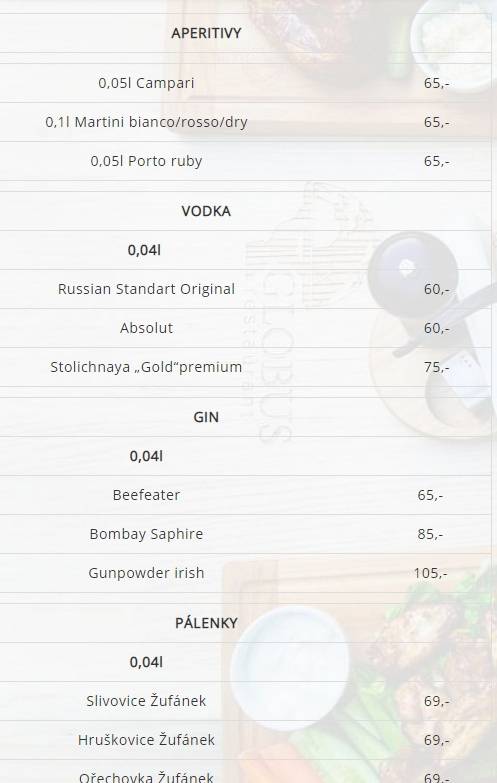Click the VODKA section heading

click(x=206, y=211)
